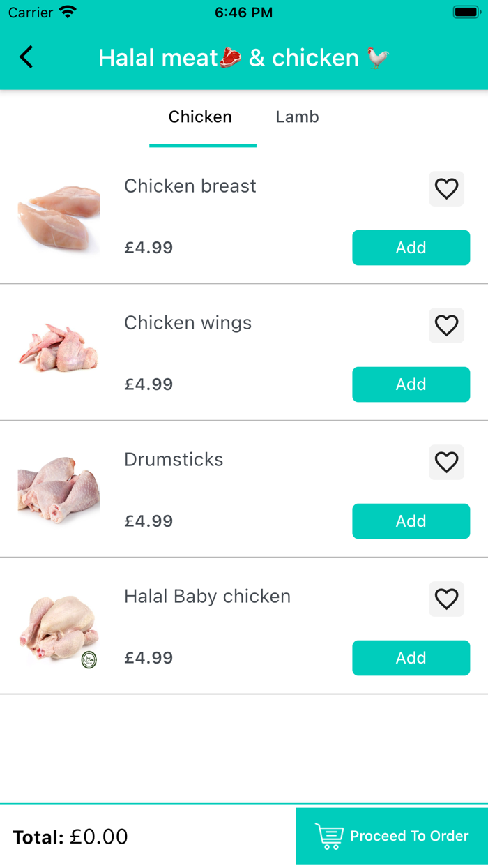This screenshot has height=868, width=488.
Task: Favorite the Chicken breast item
Action: point(446,188)
